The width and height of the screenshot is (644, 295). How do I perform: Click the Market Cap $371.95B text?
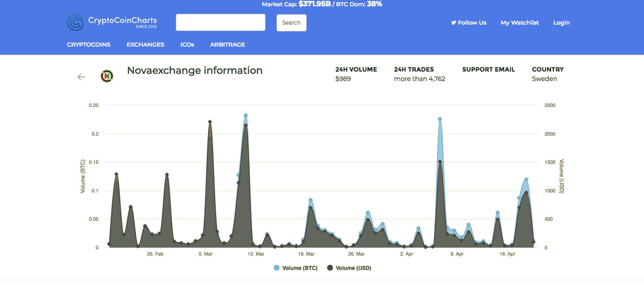click(x=296, y=4)
